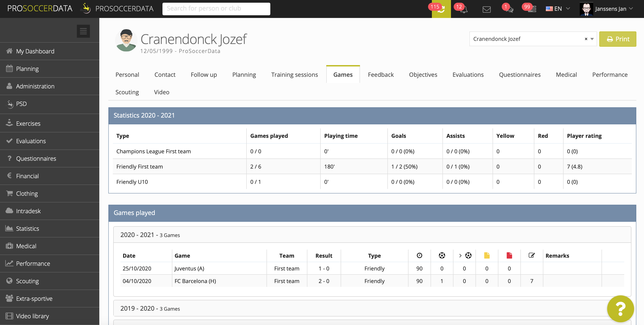Switch to the Video tab
The height and width of the screenshot is (325, 644).
tap(162, 92)
